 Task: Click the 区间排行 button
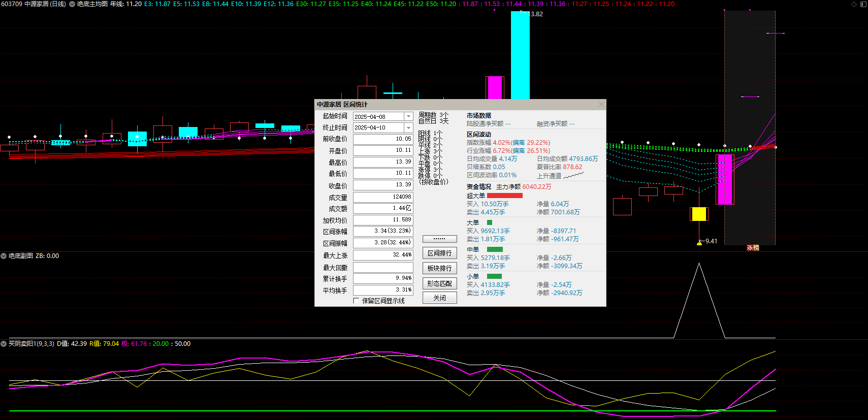click(x=439, y=253)
